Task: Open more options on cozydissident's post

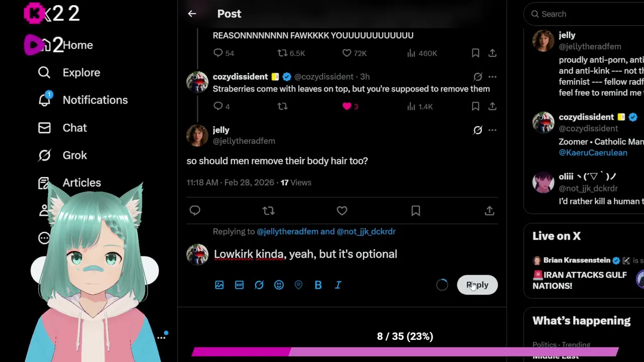Action: pyautogui.click(x=492, y=77)
